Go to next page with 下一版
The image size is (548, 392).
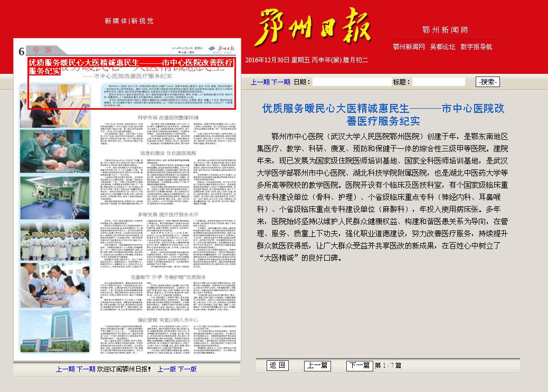187,369
